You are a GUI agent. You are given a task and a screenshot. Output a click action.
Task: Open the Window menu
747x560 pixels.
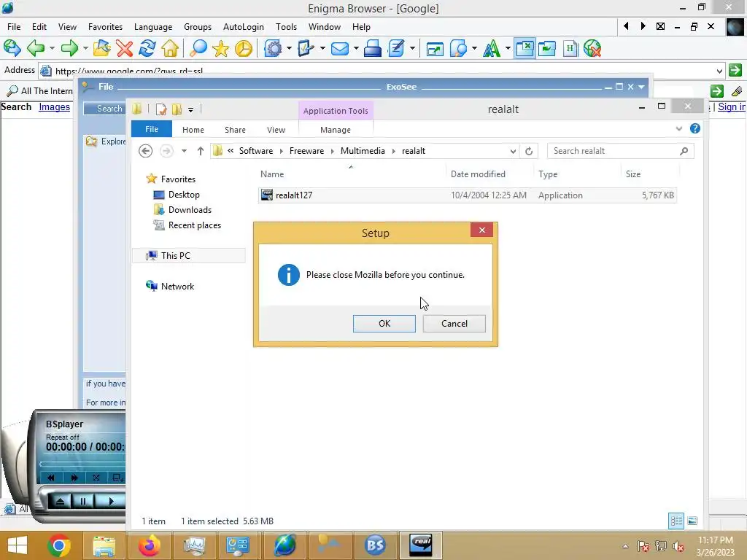[x=325, y=27]
